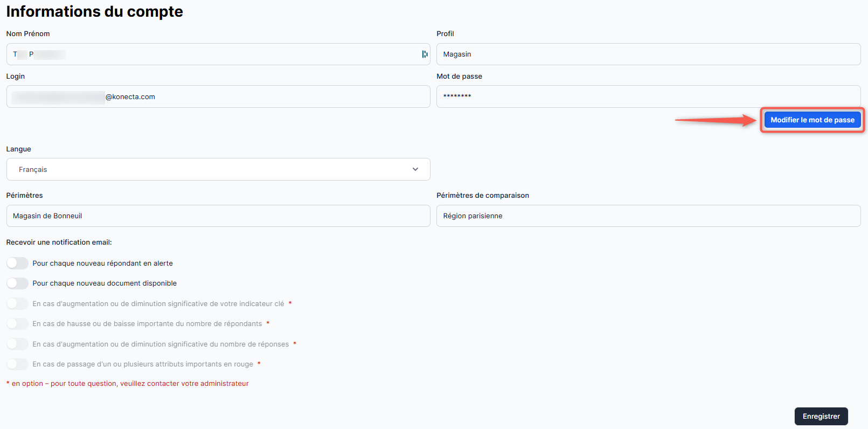Toggle the number of responses change notification
This screenshot has width=868, height=429.
click(17, 344)
